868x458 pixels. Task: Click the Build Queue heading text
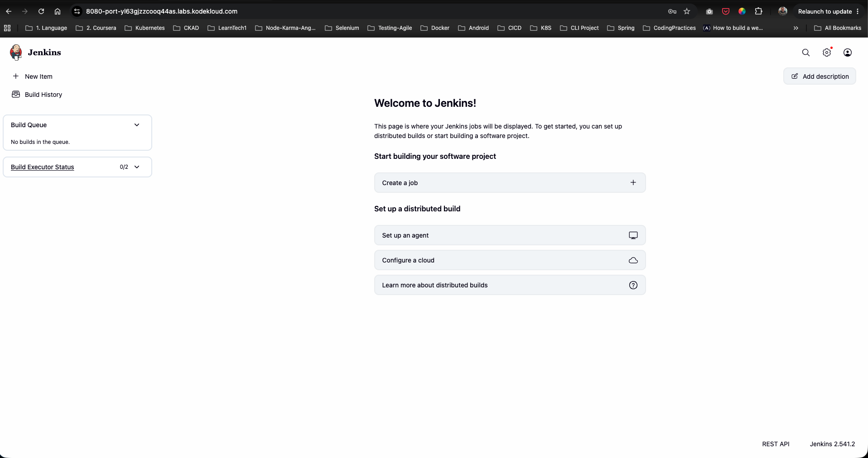29,125
